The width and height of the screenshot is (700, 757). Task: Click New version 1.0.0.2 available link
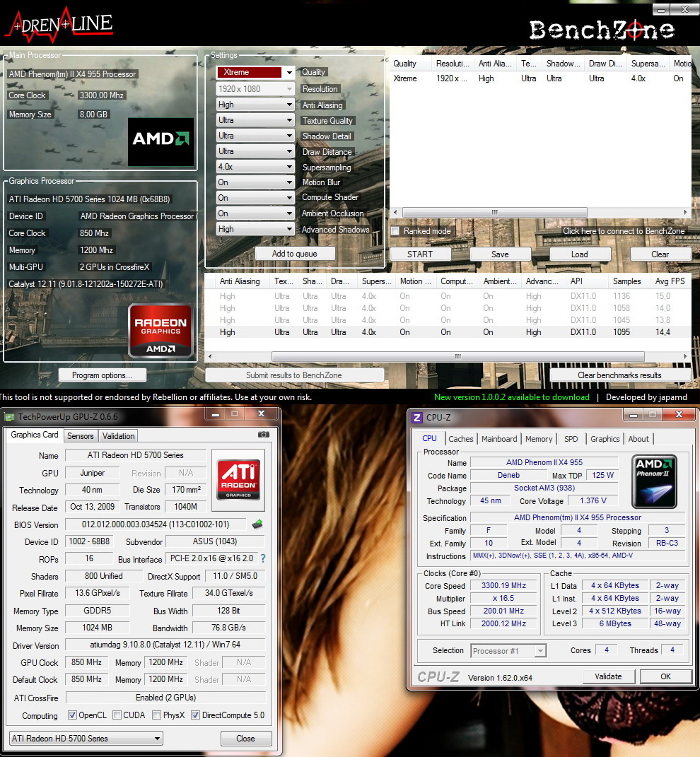[512, 397]
